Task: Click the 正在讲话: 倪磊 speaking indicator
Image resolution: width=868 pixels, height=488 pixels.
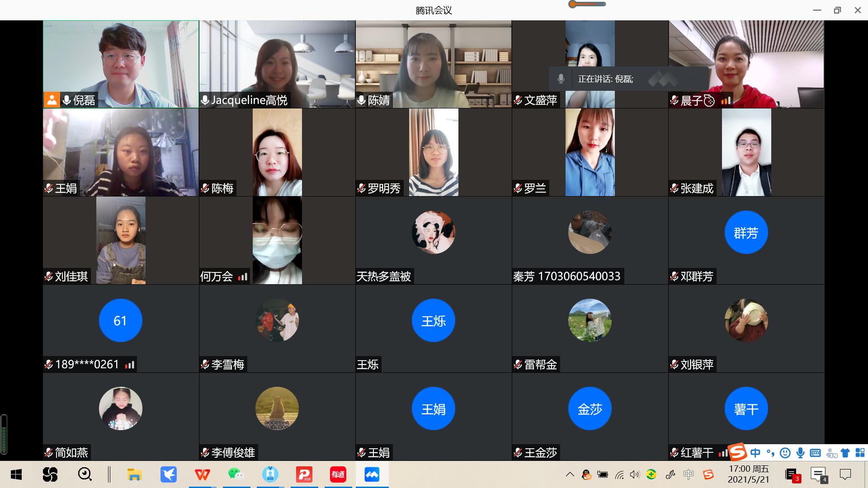Action: [x=606, y=79]
